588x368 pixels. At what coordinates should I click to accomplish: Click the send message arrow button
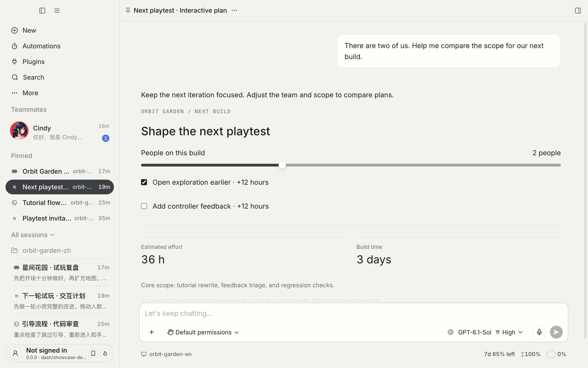[x=556, y=332]
